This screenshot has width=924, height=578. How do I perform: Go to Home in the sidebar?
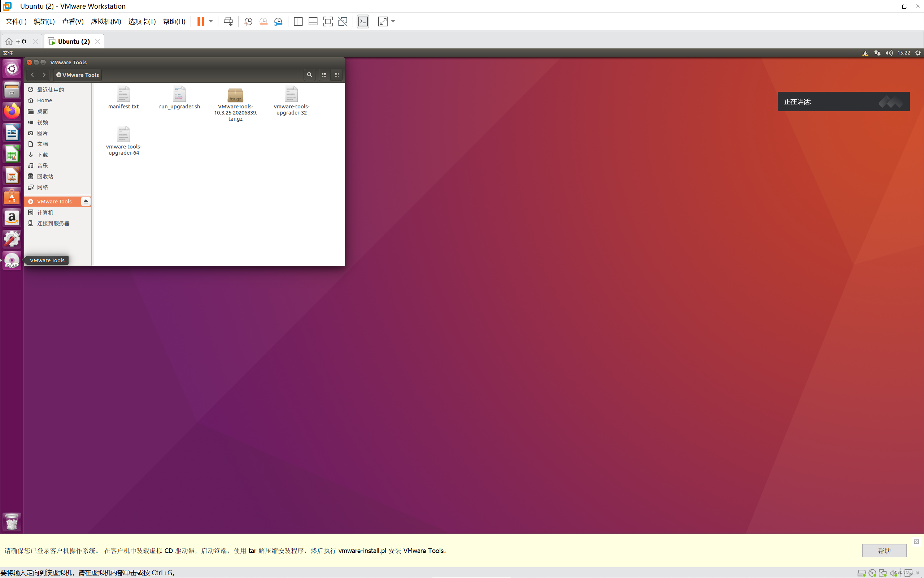[x=58, y=100]
